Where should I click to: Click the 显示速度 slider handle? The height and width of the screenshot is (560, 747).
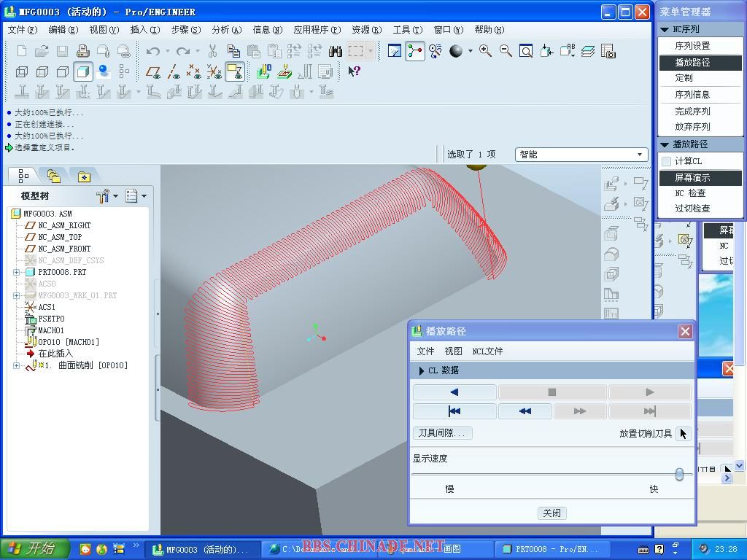(x=679, y=475)
